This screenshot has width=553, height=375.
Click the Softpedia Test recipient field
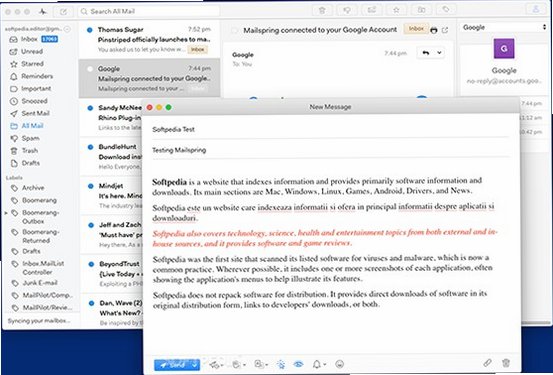330,129
